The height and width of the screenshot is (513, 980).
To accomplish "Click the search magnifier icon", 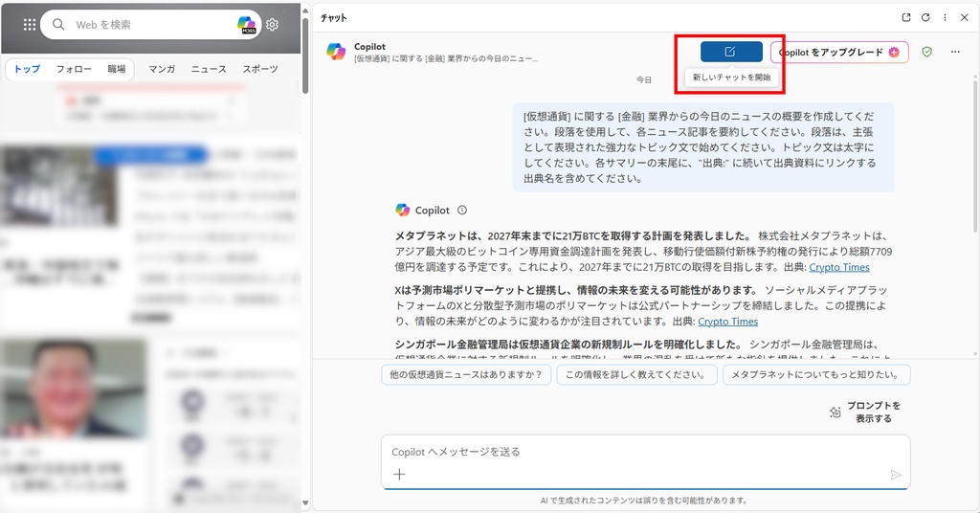I will tap(58, 24).
